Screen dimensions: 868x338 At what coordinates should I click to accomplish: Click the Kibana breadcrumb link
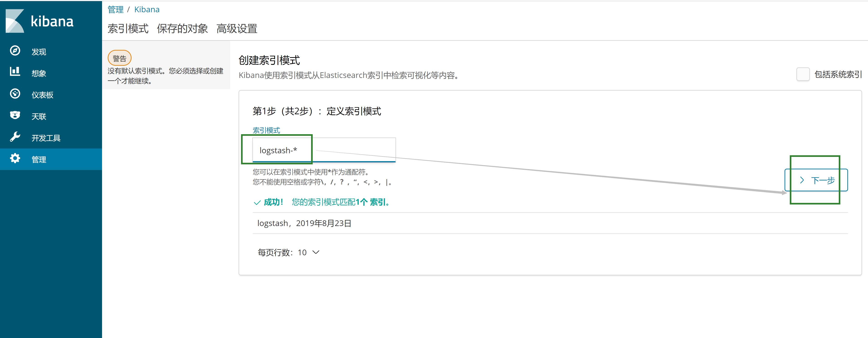[x=146, y=10]
